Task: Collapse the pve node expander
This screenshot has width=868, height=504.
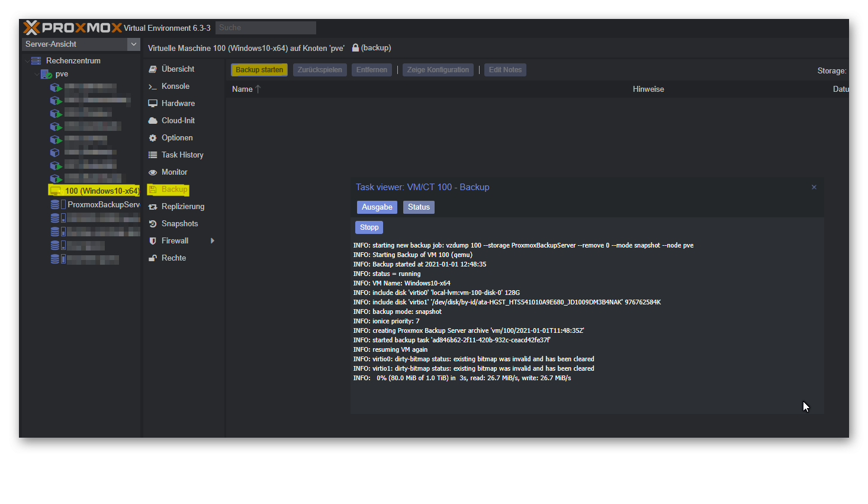Action: 37,75
